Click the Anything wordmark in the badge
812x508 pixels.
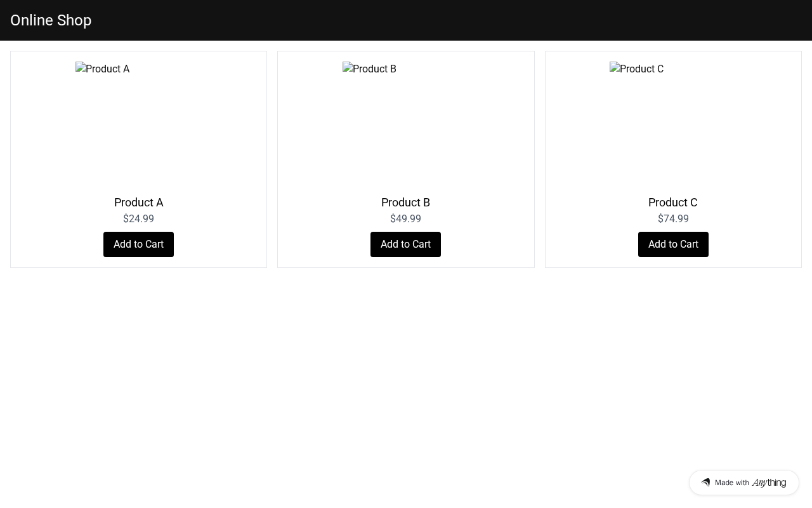pyautogui.click(x=769, y=483)
